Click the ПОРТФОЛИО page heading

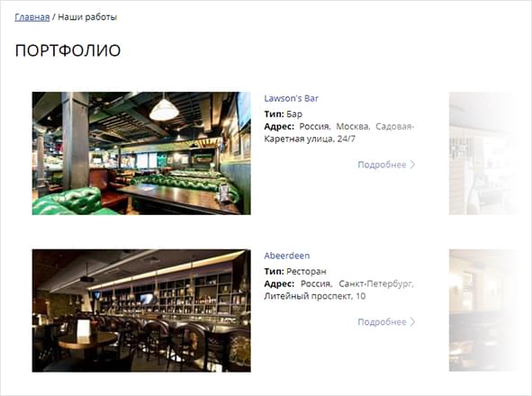(x=68, y=50)
